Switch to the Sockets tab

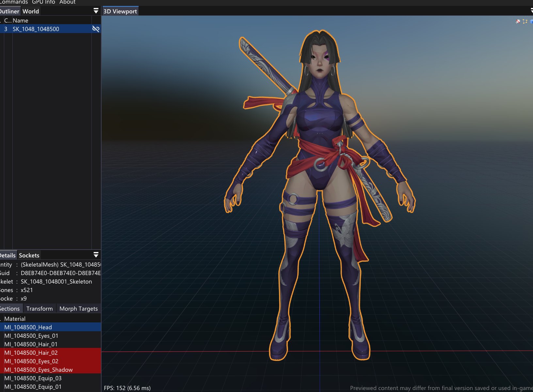pyautogui.click(x=29, y=255)
